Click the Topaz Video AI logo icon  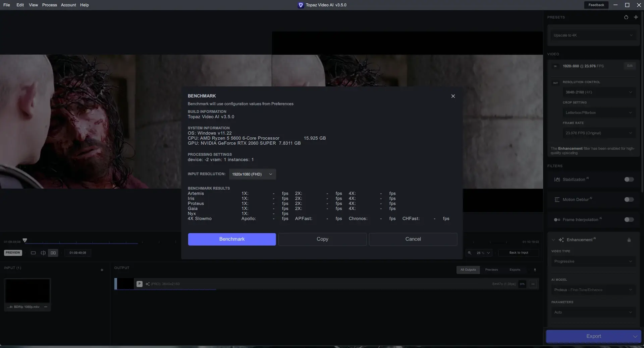(x=301, y=5)
